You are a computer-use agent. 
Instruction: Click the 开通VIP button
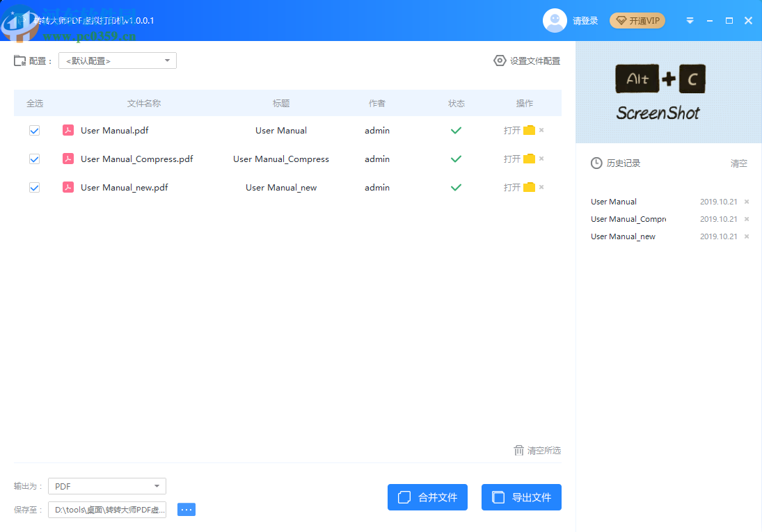[x=637, y=20]
